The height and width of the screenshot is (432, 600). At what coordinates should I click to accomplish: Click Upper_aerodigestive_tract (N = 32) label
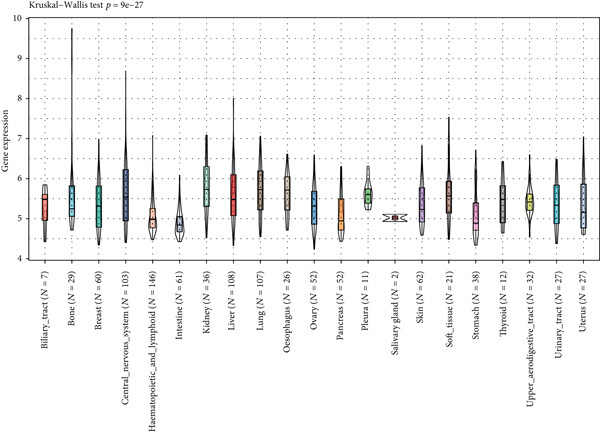click(530, 339)
